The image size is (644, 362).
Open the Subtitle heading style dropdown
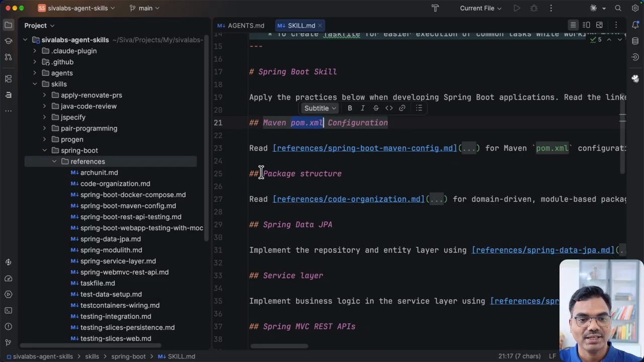tap(320, 108)
